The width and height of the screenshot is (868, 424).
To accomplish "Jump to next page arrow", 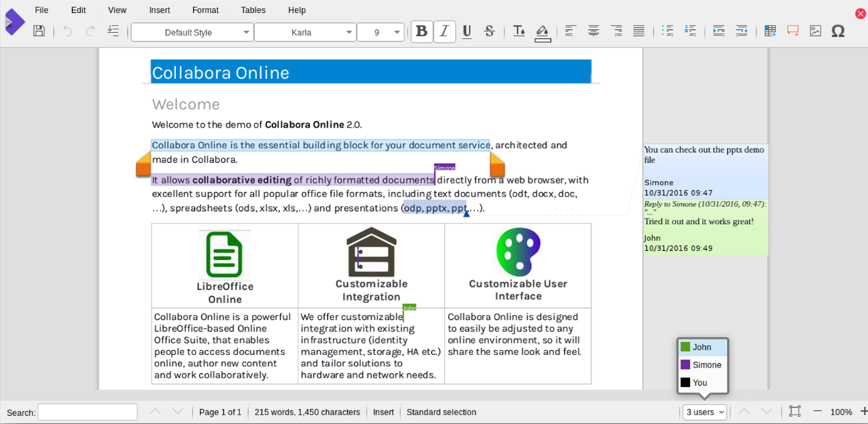I will coord(767,412).
